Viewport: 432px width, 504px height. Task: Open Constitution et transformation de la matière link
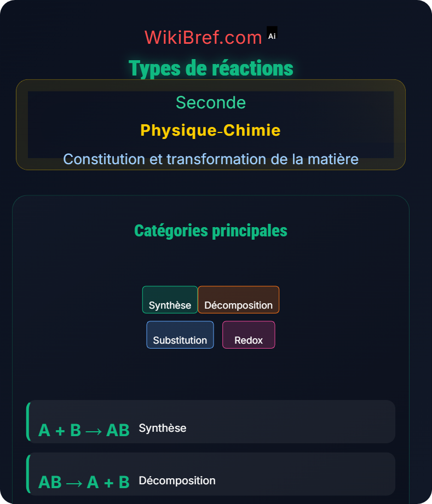(211, 159)
